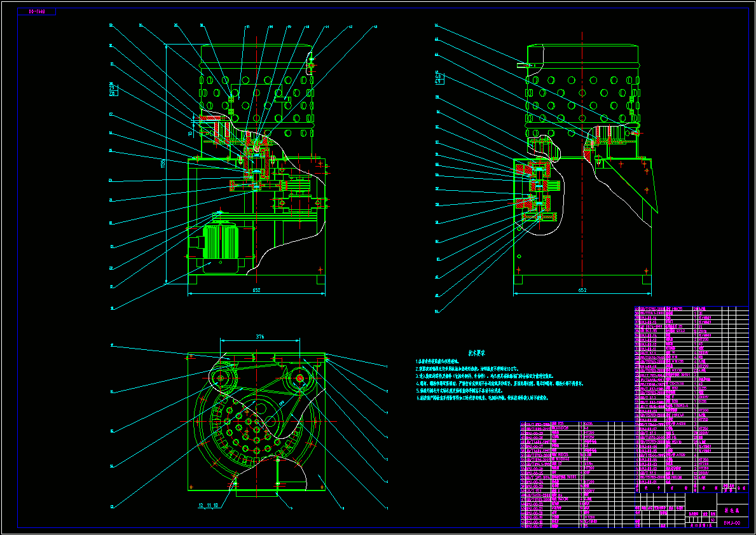Select the rotated drawing number box at the drawing's top-left corner
Screen dimensions: 756x535
click(37, 11)
